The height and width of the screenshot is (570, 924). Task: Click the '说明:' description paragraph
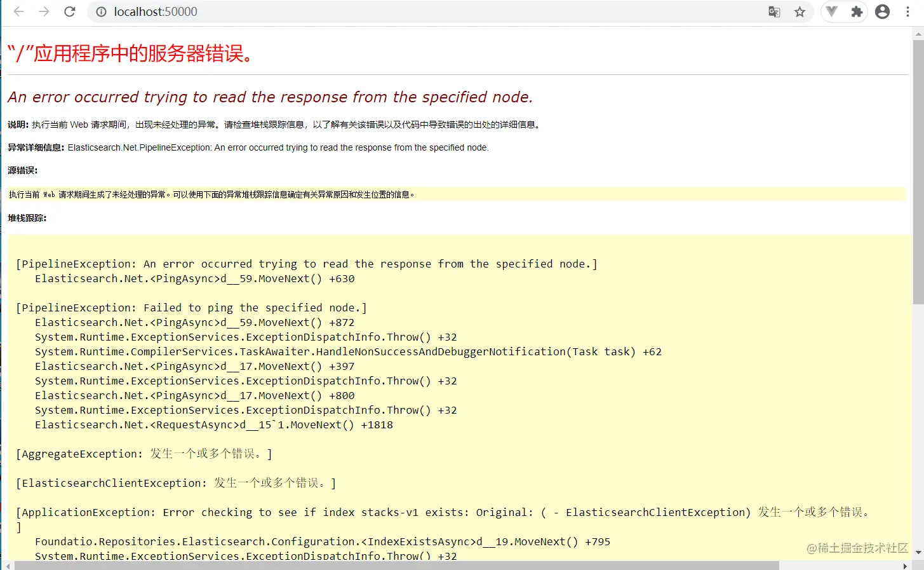(x=275, y=125)
